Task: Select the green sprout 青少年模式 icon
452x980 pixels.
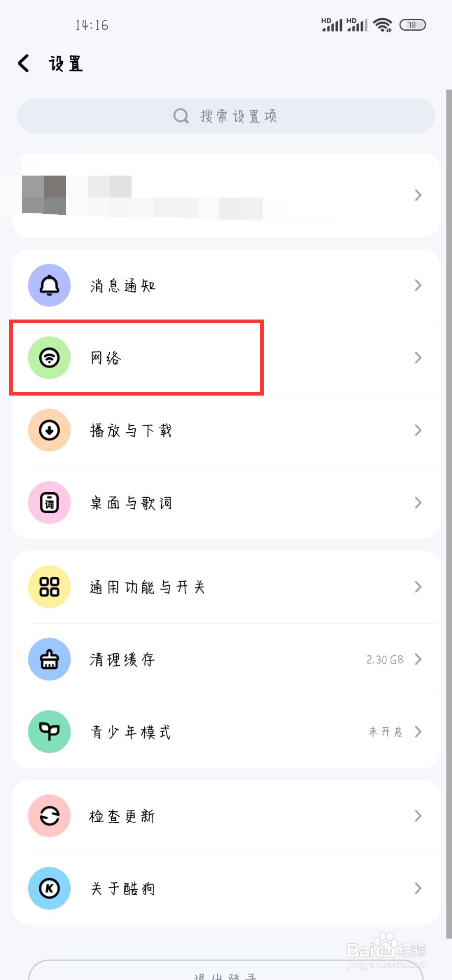Action: [49, 732]
